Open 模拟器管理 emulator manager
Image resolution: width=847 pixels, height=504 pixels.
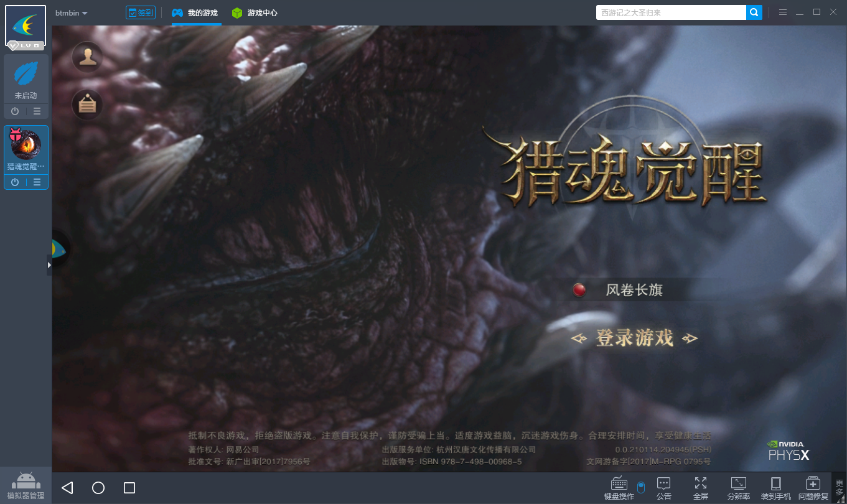(26, 485)
